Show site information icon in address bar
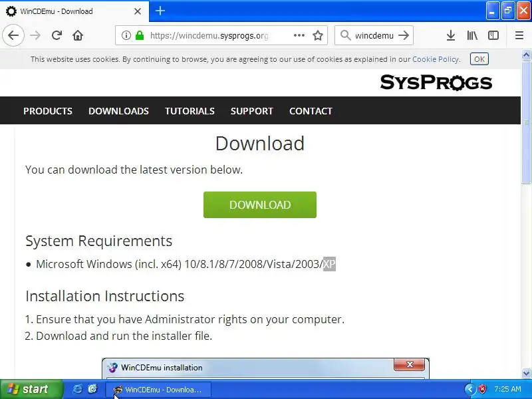 (126, 35)
